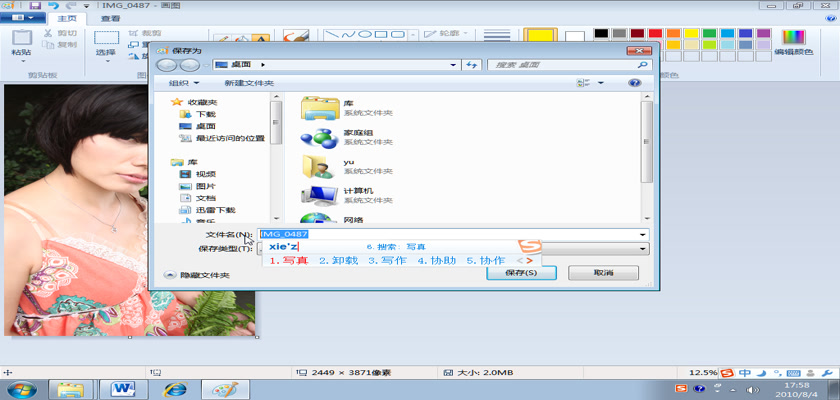840x400 pixels.
Task: Open 下载 folder in favorites
Action: pos(205,114)
